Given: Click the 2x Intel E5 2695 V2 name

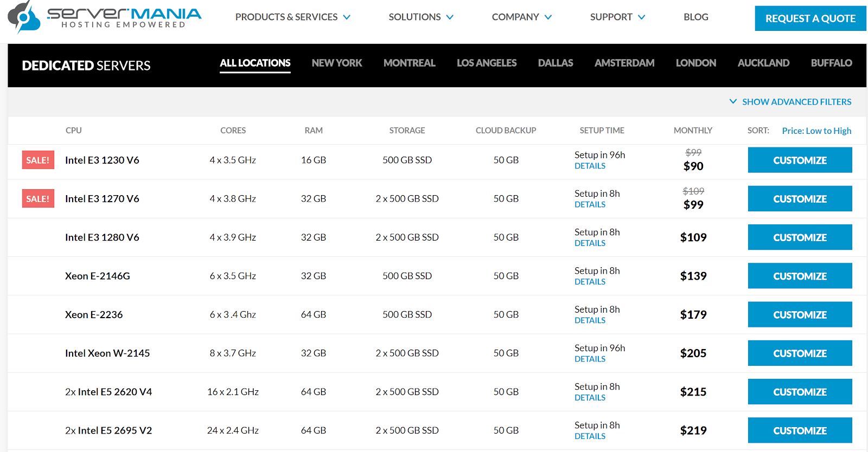Looking at the screenshot, I should point(108,430).
